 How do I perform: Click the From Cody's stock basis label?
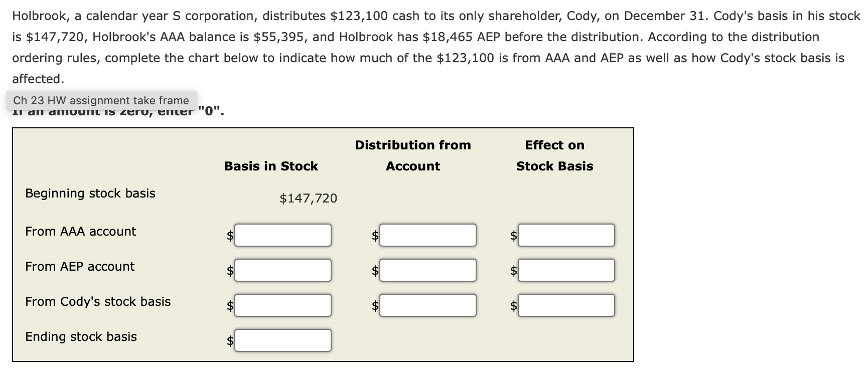click(98, 301)
